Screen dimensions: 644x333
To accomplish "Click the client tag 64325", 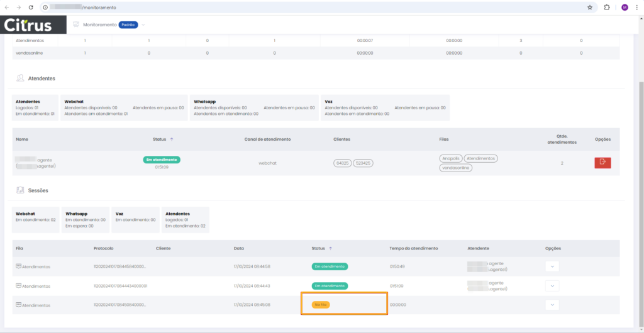I will 342,163.
